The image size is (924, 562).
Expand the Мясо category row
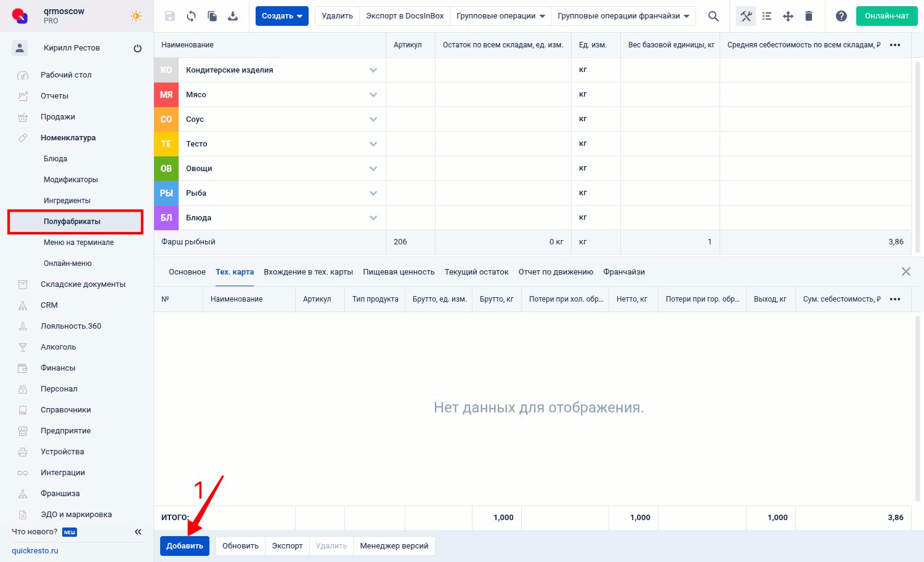[x=373, y=94]
